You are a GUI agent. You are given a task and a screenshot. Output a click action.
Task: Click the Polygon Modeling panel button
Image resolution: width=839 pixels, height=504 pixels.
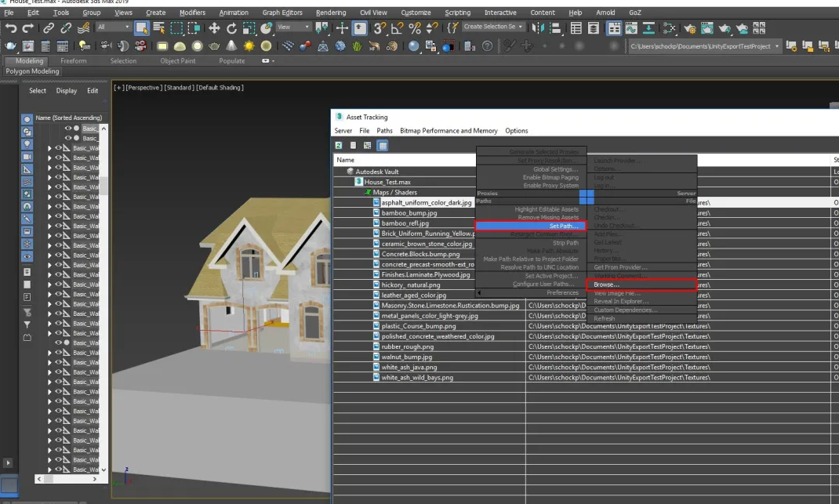[33, 71]
